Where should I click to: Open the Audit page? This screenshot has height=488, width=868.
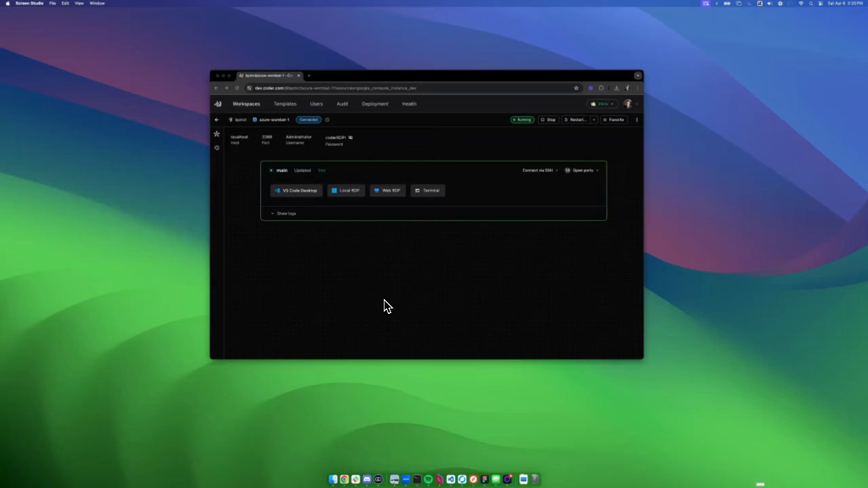click(342, 104)
